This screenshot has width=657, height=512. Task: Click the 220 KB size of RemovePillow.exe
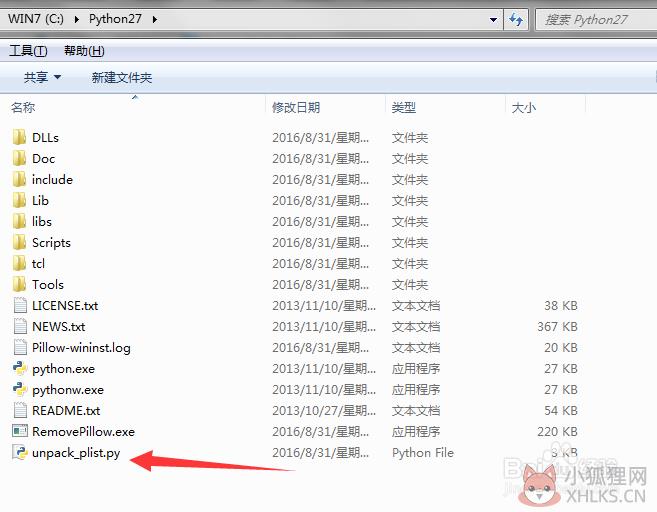[x=557, y=432]
